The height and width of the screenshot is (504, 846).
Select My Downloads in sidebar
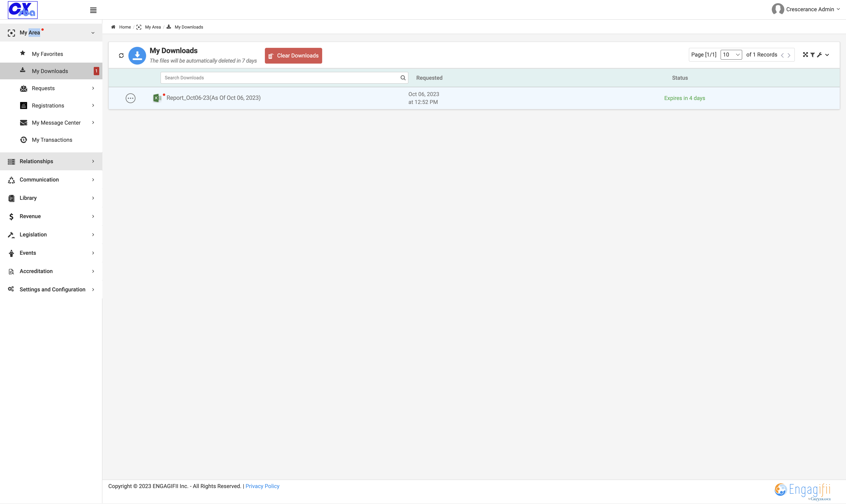(51, 71)
